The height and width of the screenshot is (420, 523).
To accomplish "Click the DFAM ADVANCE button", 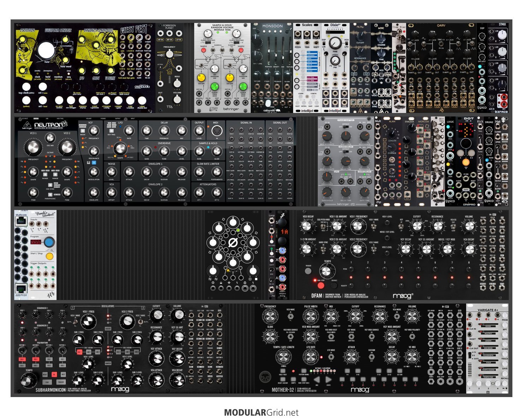I will 334,285.
